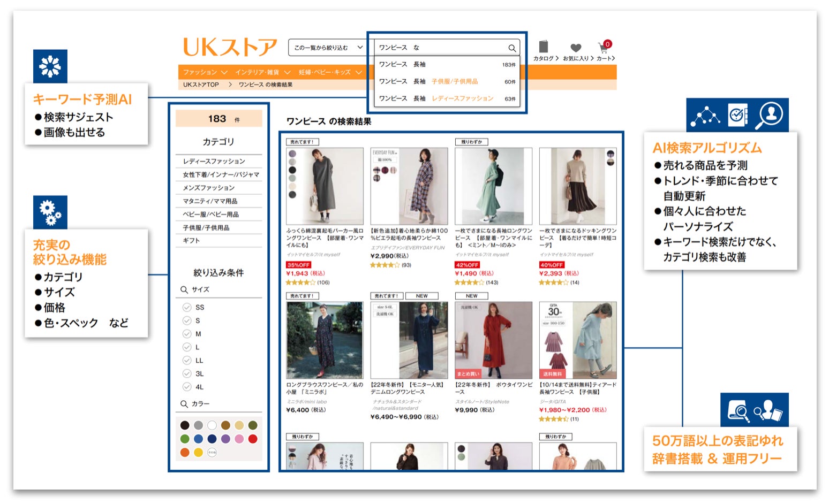Choose the ワンピース 長袖 183件 suggestion
This screenshot has width=829, height=504.
(x=447, y=65)
